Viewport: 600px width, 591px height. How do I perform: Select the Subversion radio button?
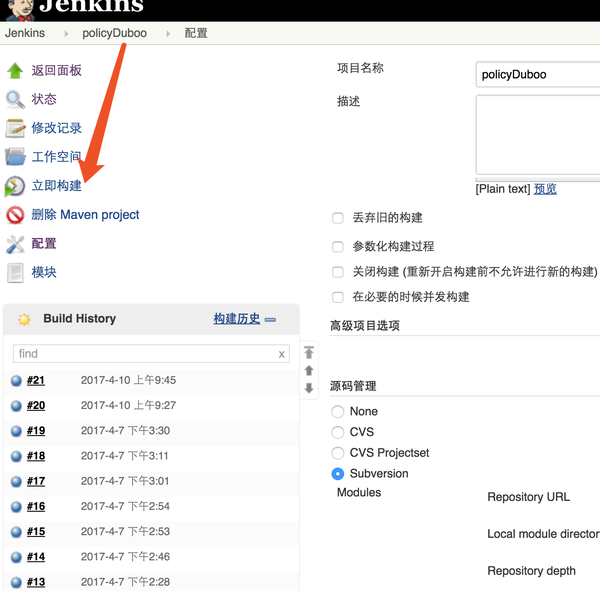tap(338, 474)
